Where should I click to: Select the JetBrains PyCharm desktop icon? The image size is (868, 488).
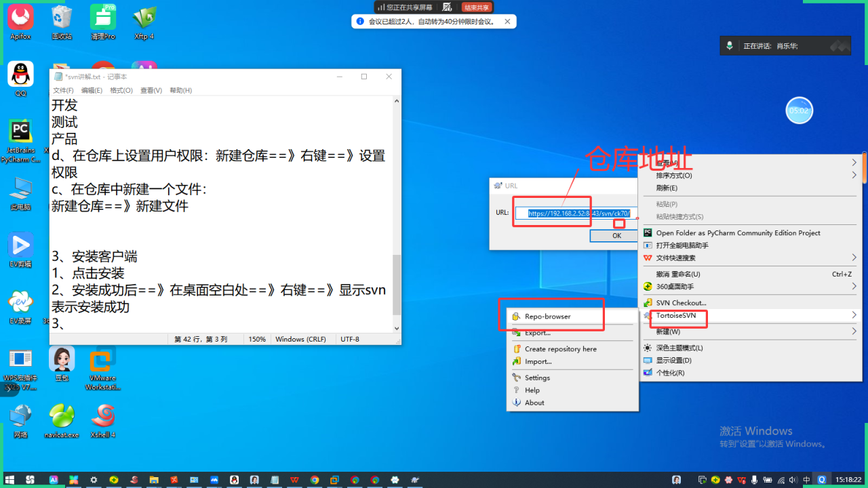pos(20,132)
